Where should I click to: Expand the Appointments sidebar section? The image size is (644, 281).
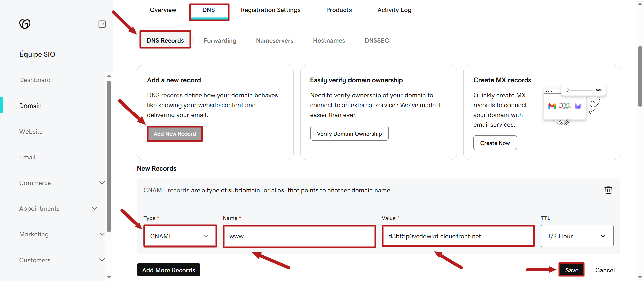pyautogui.click(x=95, y=209)
